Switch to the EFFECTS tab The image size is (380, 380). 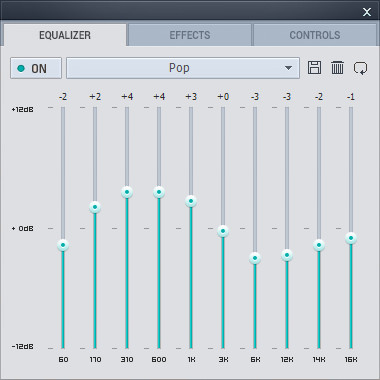pos(190,35)
